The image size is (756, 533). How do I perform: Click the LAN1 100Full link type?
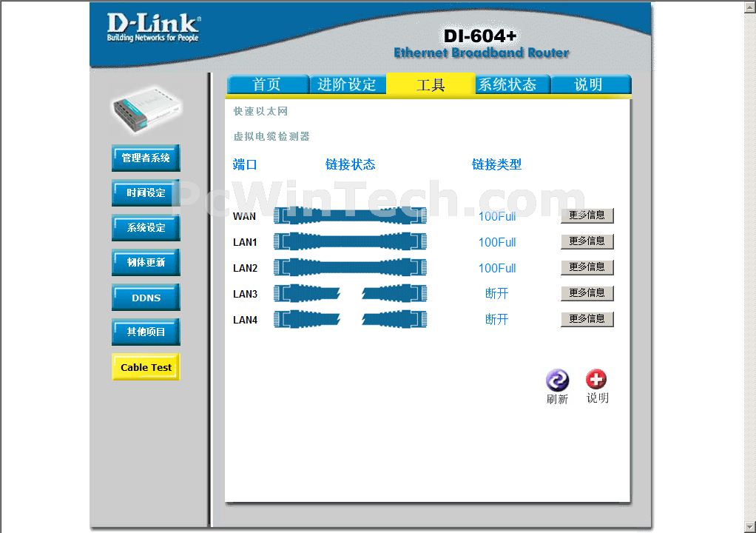[497, 242]
